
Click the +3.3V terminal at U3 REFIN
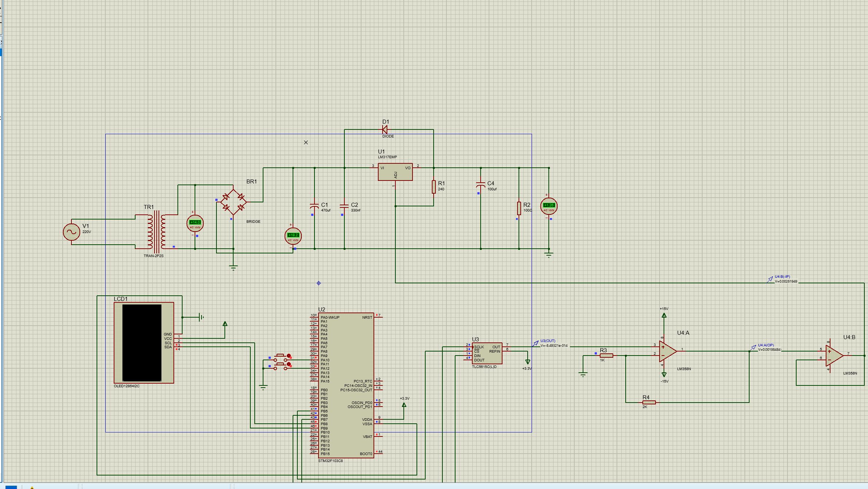(x=528, y=362)
